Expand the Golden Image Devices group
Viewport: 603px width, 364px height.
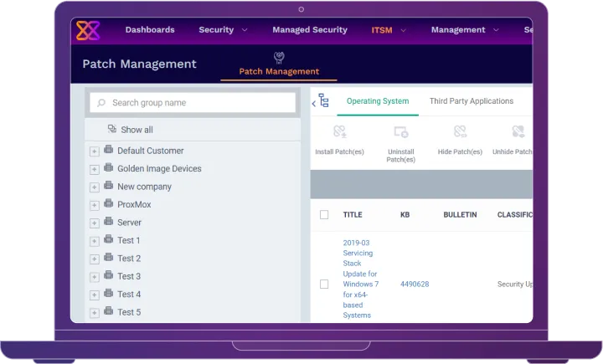point(95,169)
